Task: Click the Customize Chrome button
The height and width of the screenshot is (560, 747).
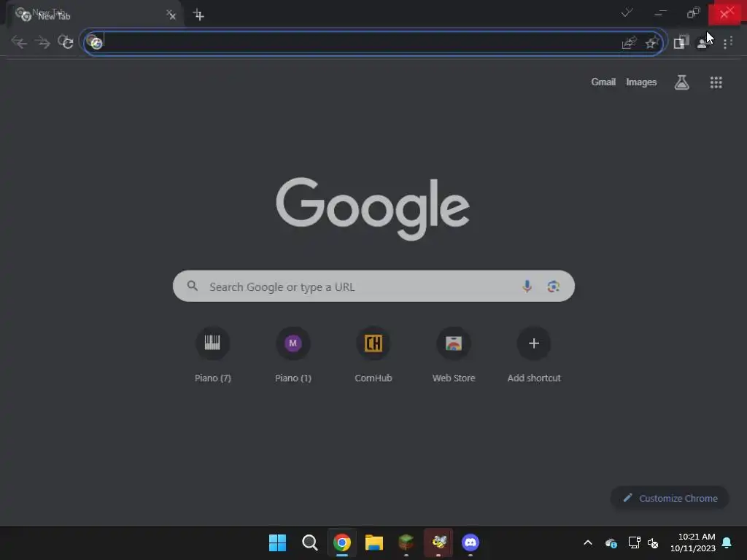Action: coord(670,498)
